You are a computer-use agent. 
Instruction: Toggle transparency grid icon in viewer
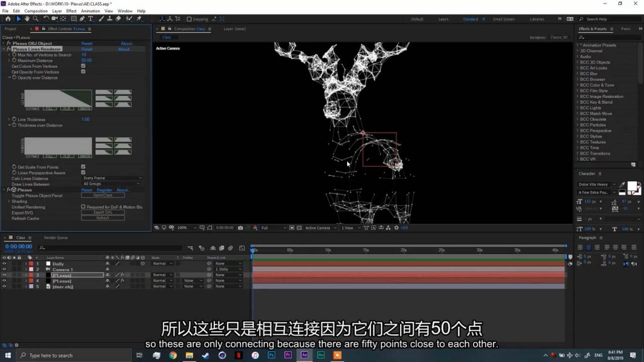[x=299, y=228]
